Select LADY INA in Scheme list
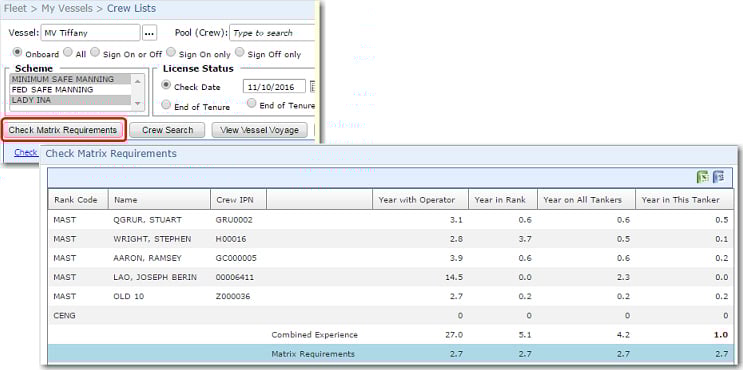Screen dimensions: 743x370 pyautogui.click(x=71, y=100)
